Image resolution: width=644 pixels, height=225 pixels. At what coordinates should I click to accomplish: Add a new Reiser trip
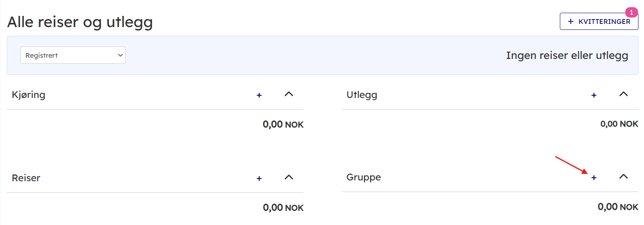pyautogui.click(x=259, y=178)
